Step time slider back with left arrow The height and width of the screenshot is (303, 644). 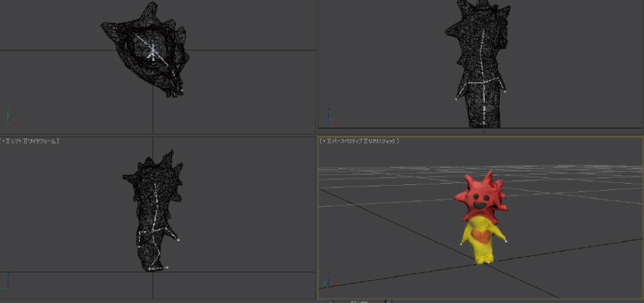click(x=330, y=301)
